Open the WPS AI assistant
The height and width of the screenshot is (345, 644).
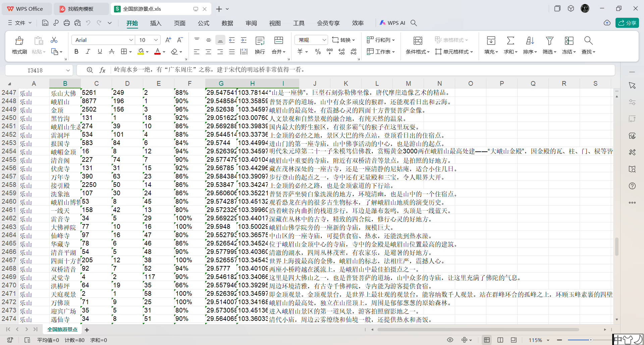coord(392,23)
